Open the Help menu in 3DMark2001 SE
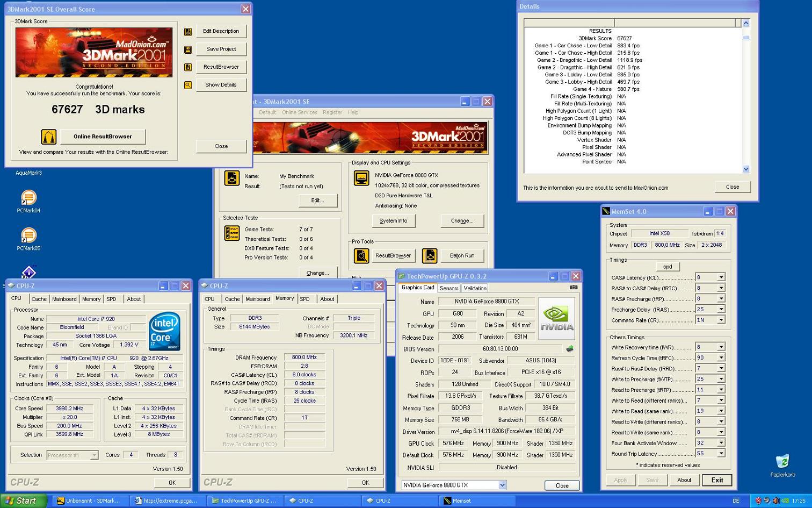The image size is (812, 508). (353, 112)
